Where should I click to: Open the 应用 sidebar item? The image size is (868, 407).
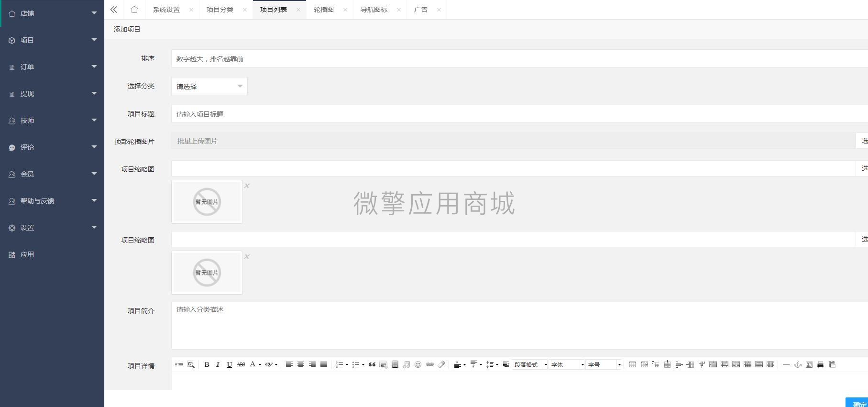[52, 254]
